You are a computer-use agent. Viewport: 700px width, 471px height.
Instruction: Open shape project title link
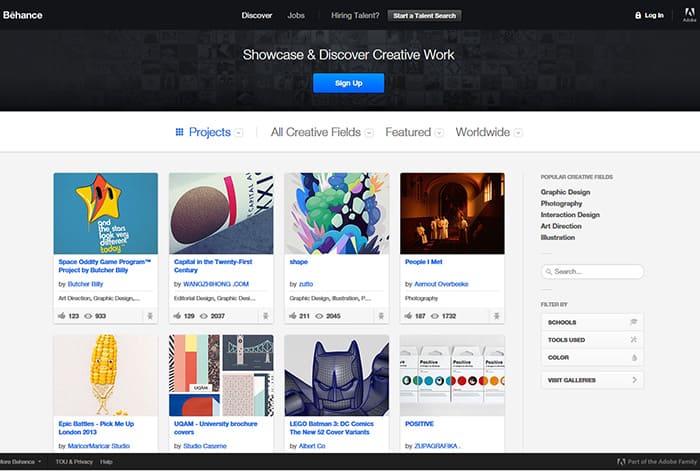click(x=299, y=262)
